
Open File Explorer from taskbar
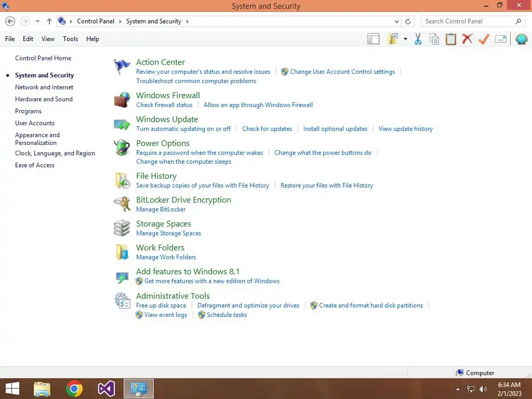(42, 389)
